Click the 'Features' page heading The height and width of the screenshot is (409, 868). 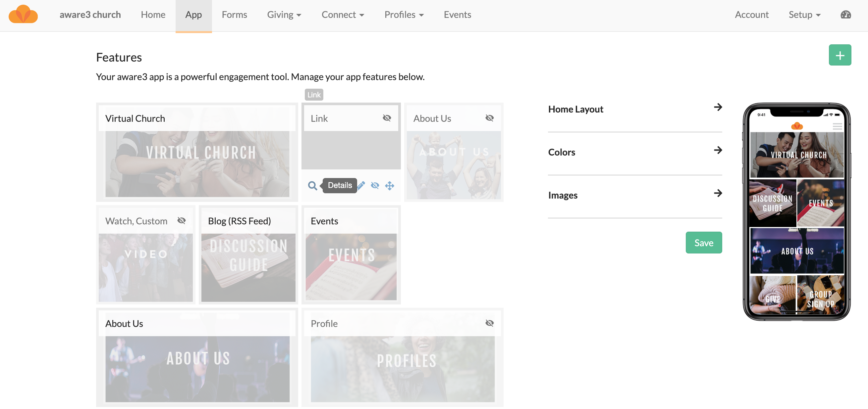point(119,57)
